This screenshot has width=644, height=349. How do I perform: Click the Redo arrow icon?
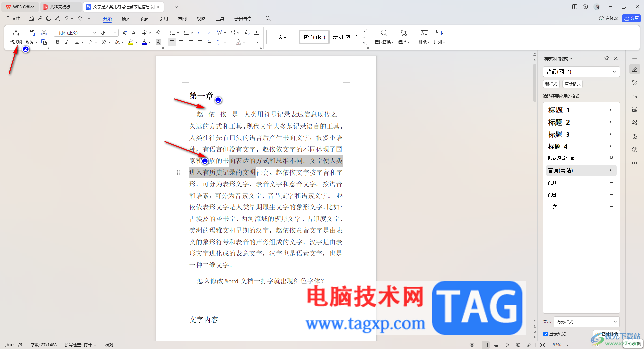(x=80, y=18)
